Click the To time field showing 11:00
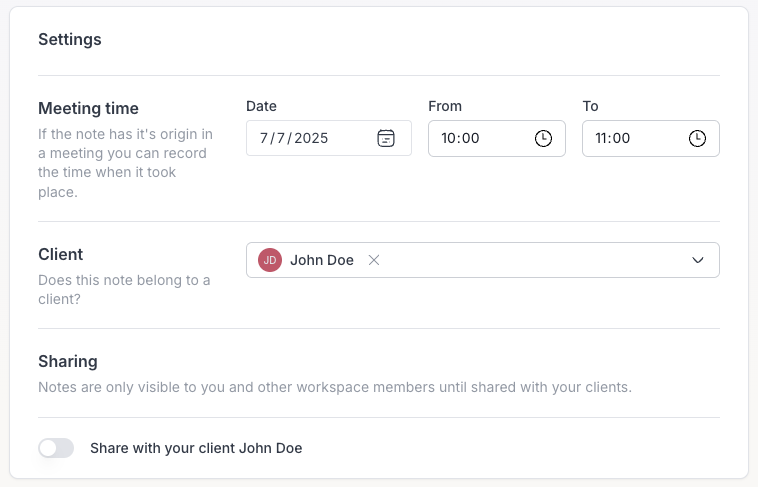Viewport: 758px width, 487px height. (x=651, y=138)
